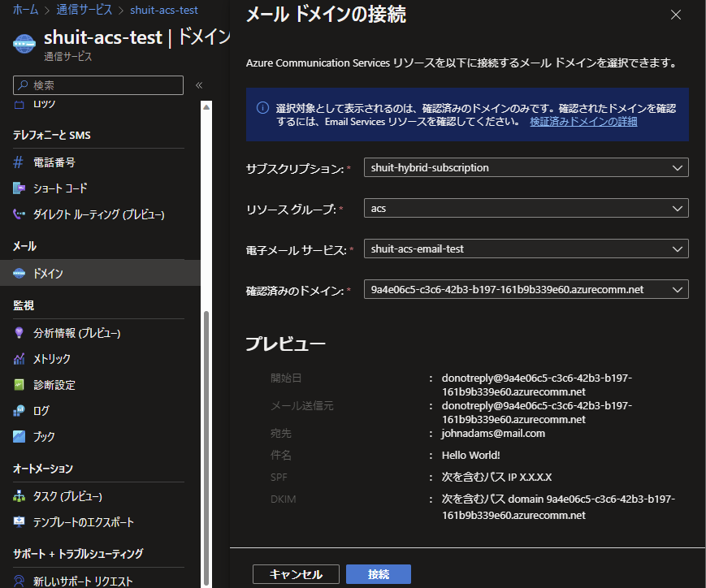Open the サブスクリプション dropdown
The image size is (706, 588).
click(526, 167)
